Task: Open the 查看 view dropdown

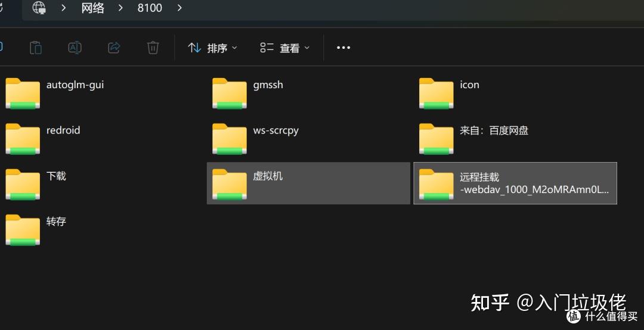Action: pyautogui.click(x=284, y=48)
